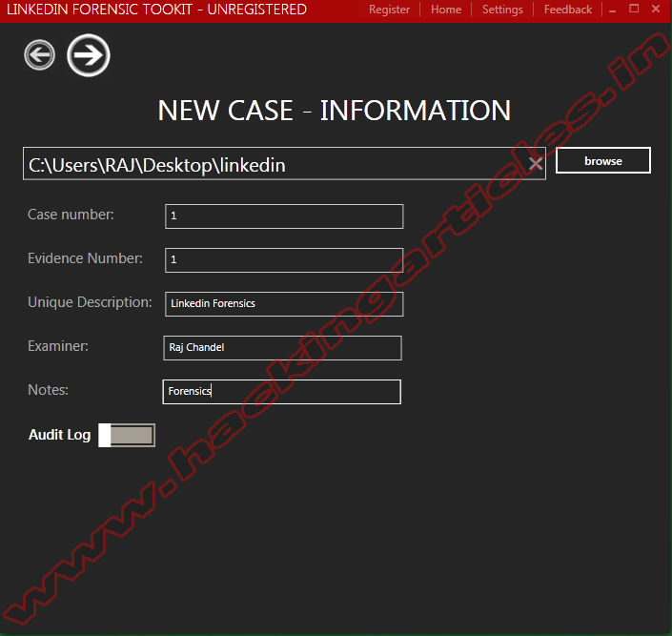672x636 pixels.
Task: Click the Case number input field
Action: coord(284,216)
